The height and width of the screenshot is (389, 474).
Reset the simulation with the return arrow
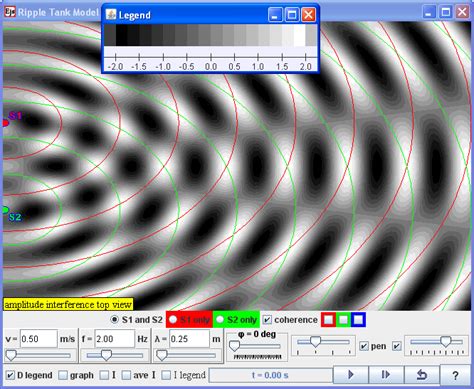422,375
